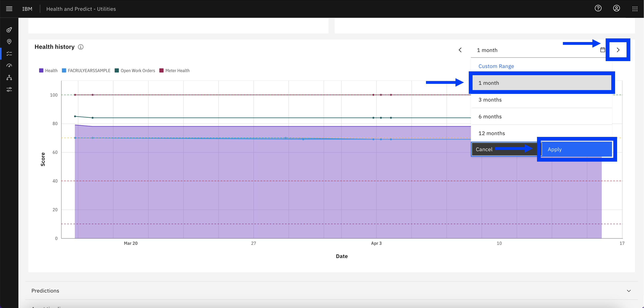644x308 pixels.
Task: Click the Apply button
Action: click(x=577, y=150)
